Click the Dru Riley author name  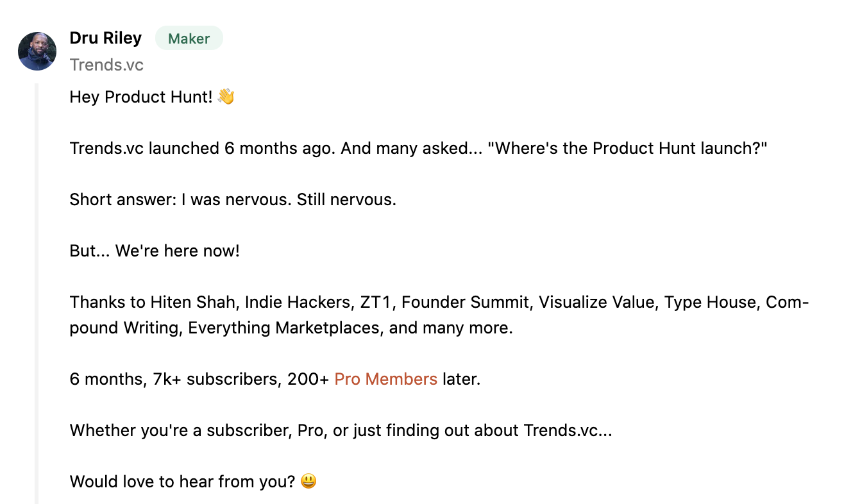(106, 38)
